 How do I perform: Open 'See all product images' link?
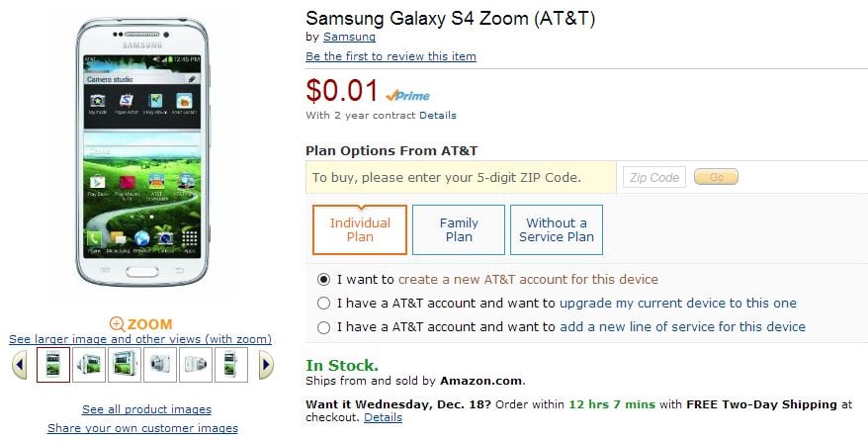pos(146,409)
